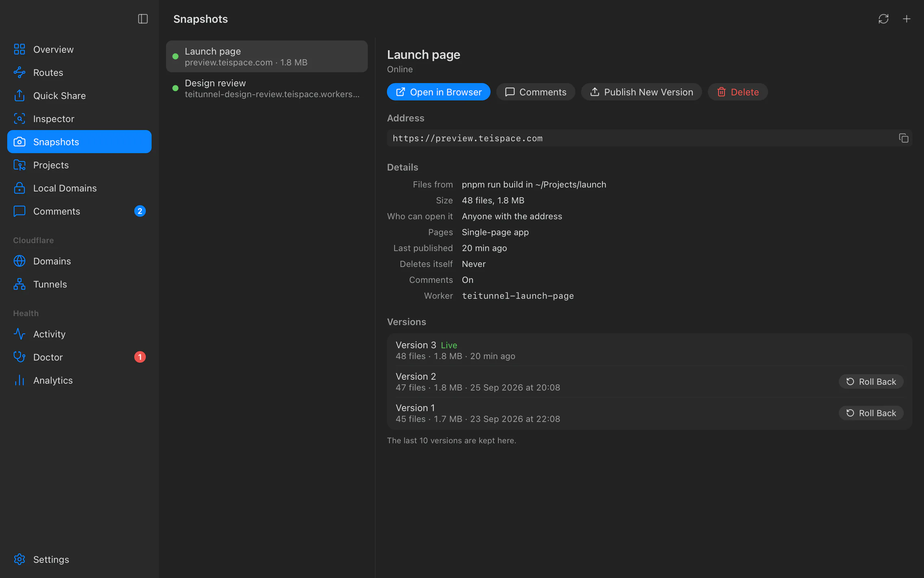Screen dimensions: 924x578
Task: Click '48 files, 1.8 MB' size value
Action: click(493, 200)
